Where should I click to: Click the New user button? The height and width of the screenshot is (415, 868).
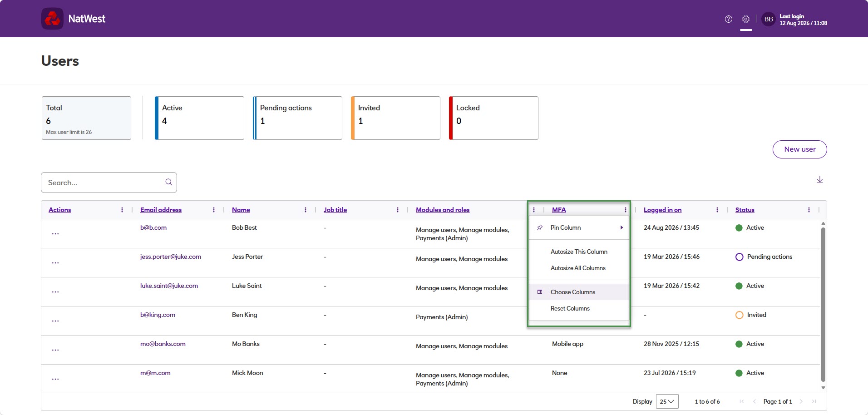799,149
